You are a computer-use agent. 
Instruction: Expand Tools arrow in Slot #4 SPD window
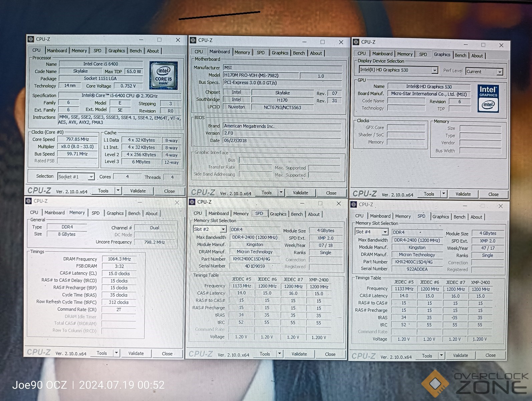(442, 356)
